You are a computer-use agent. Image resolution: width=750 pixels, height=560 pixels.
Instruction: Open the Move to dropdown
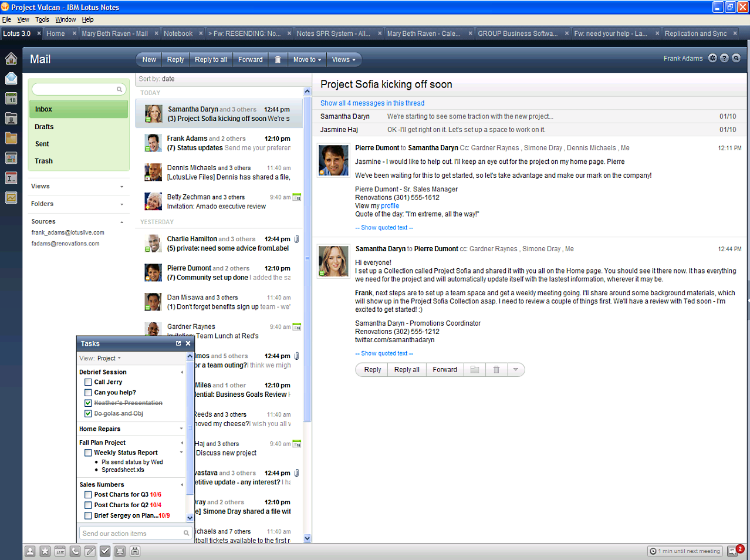point(308,59)
